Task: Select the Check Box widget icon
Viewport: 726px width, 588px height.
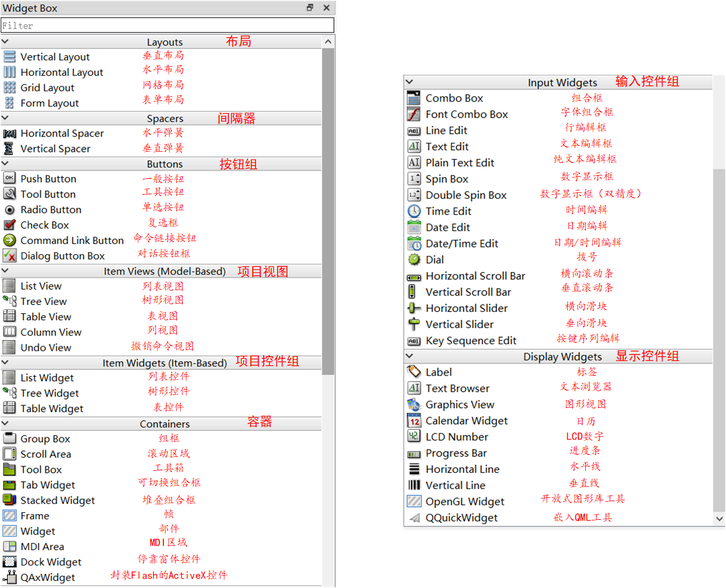Action: (x=9, y=225)
